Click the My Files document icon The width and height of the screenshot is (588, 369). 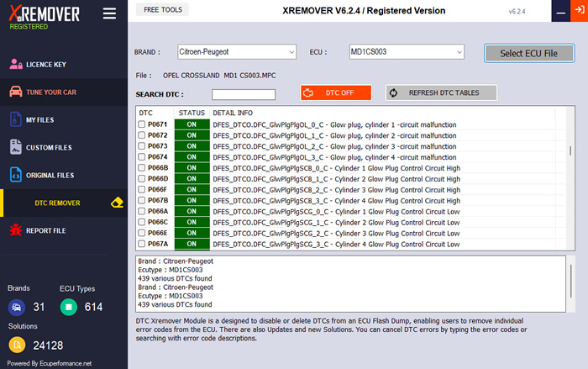click(x=16, y=119)
